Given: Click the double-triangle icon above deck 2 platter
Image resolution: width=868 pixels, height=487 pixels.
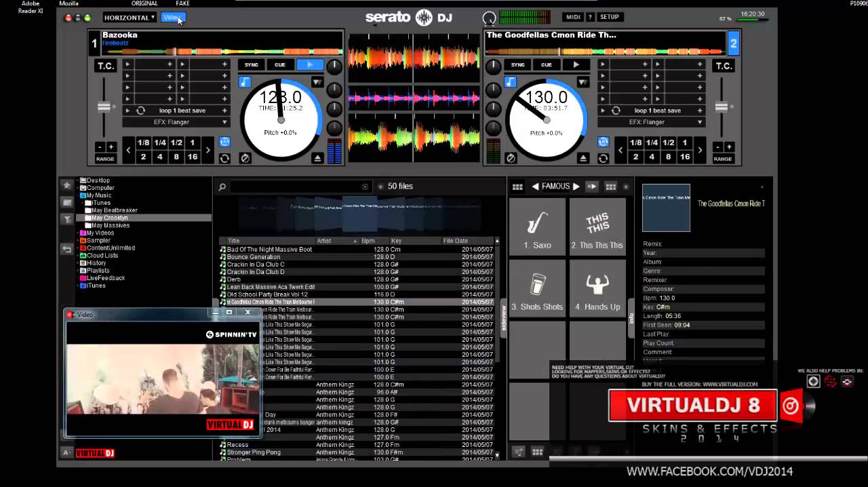Looking at the screenshot, I should point(583,82).
